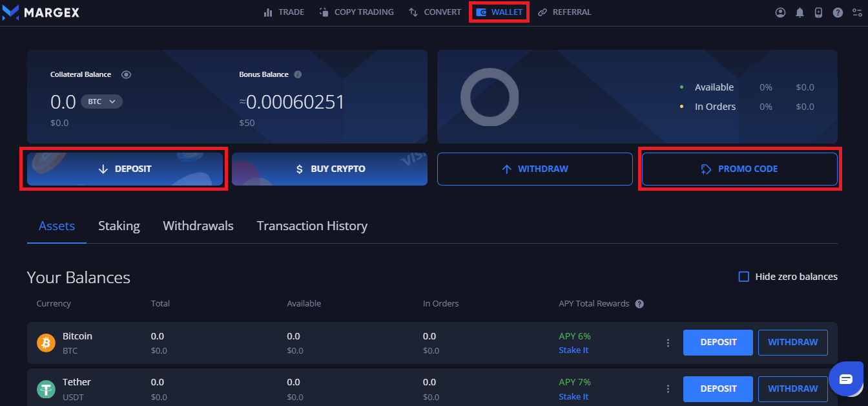Open notifications via the bell icon
The image size is (868, 406).
click(800, 12)
